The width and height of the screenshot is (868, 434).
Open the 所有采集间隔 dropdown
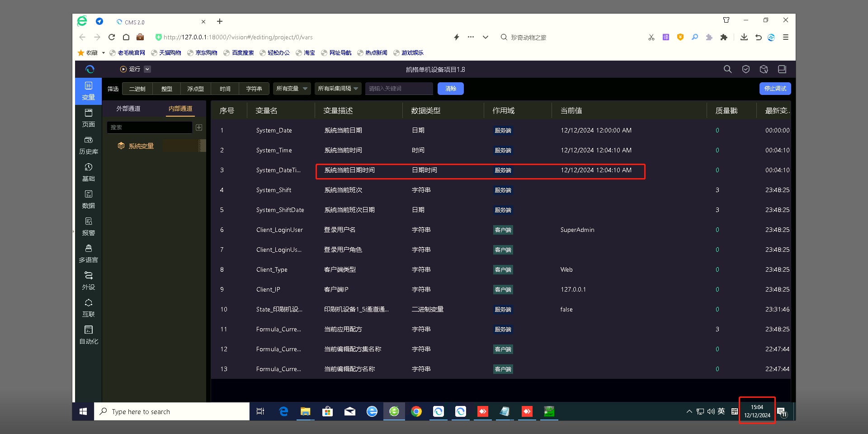(338, 89)
